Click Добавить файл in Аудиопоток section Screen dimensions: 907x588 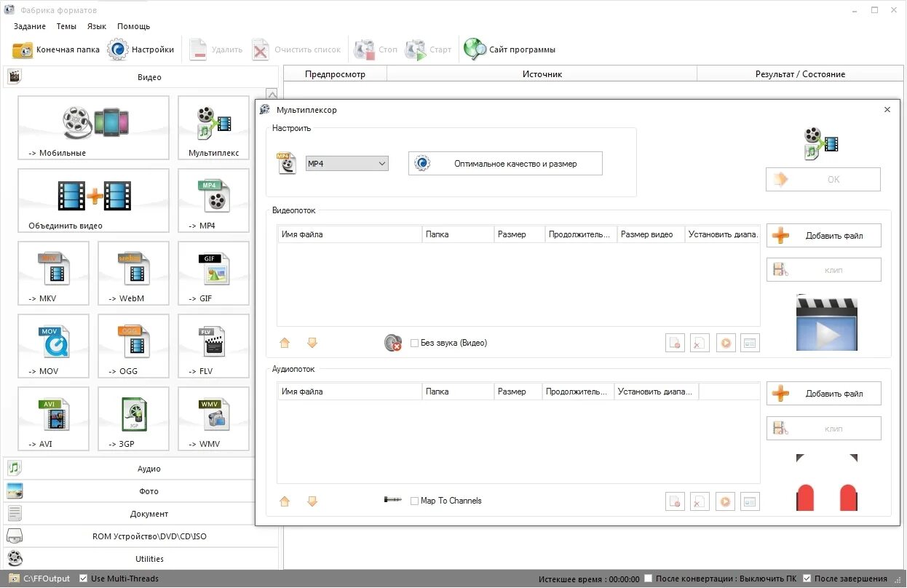point(824,394)
